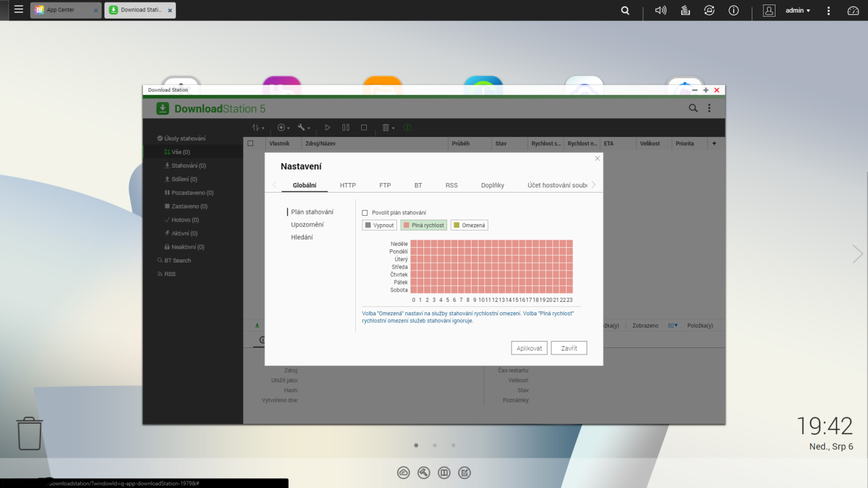Open the QTS search magnifier in top bar
Viewport: 868px width, 488px height.
pyautogui.click(x=625, y=10)
